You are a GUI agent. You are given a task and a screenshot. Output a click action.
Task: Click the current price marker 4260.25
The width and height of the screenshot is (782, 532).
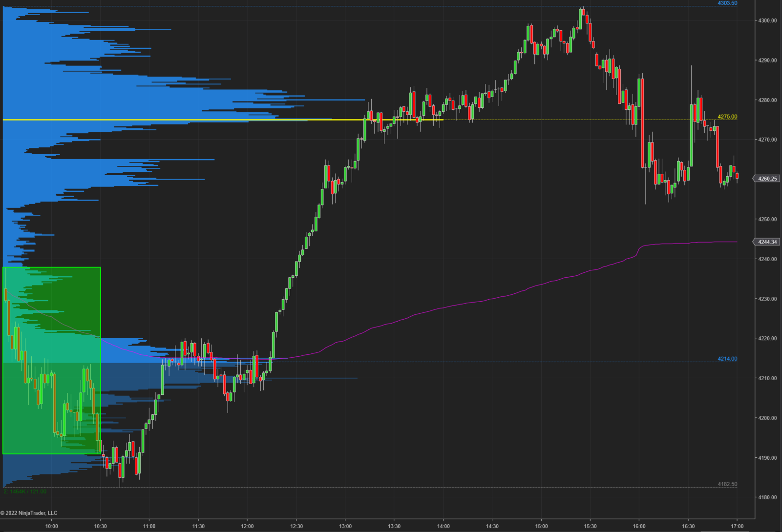tap(767, 179)
